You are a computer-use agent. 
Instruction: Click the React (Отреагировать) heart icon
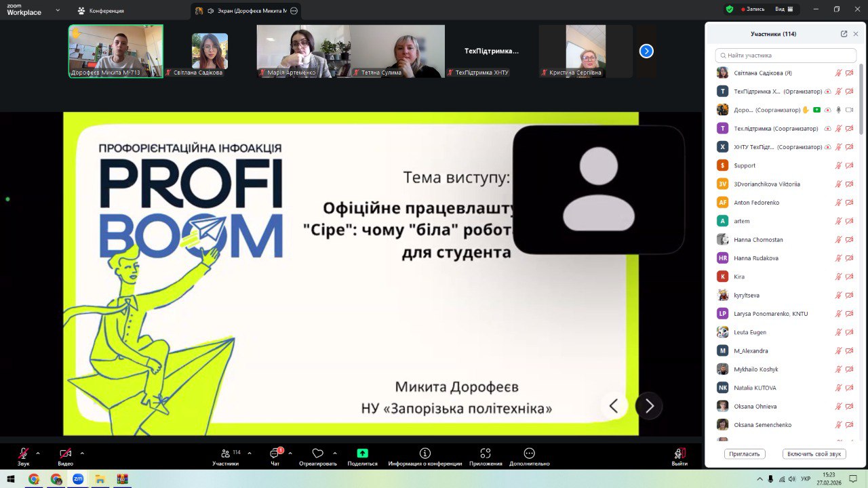pos(317,453)
